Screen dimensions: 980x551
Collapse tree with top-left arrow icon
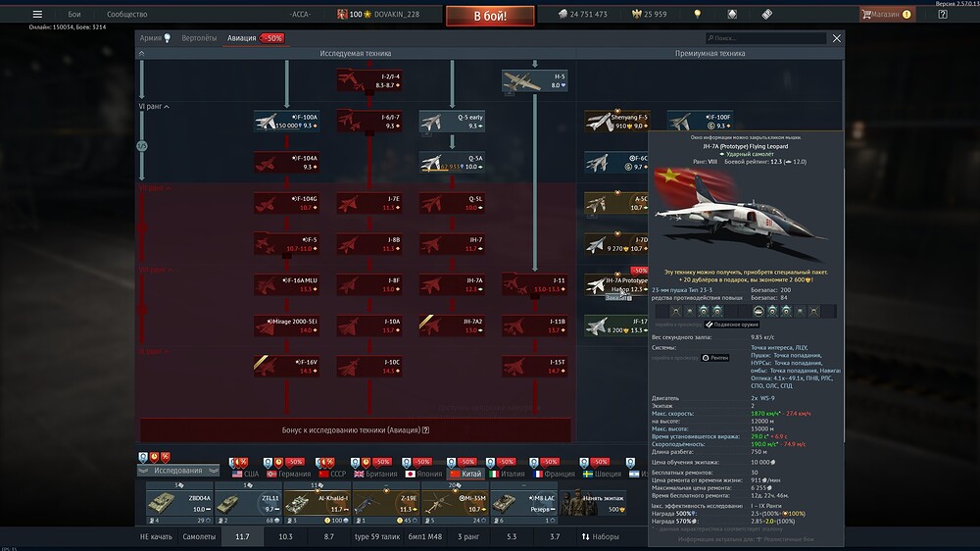pos(142,54)
